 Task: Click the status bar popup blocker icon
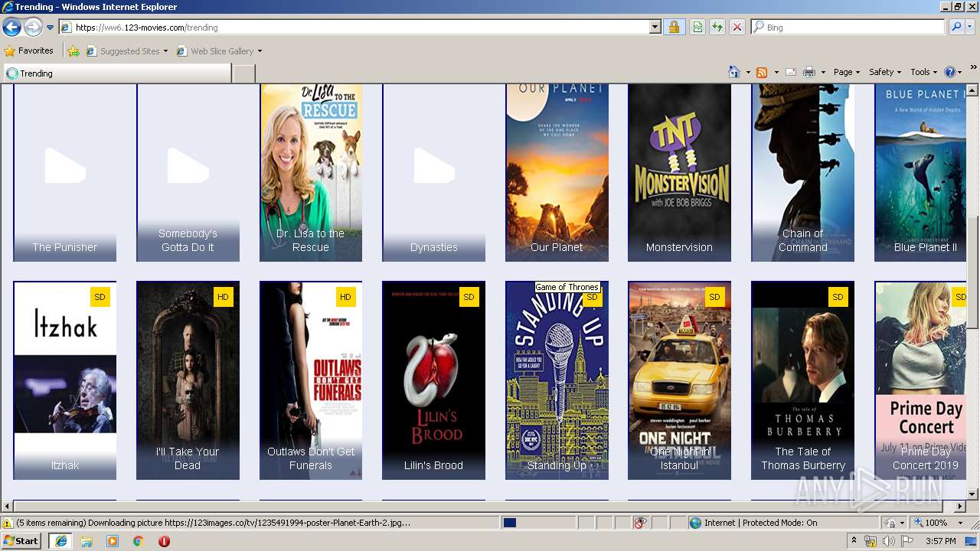point(640,523)
